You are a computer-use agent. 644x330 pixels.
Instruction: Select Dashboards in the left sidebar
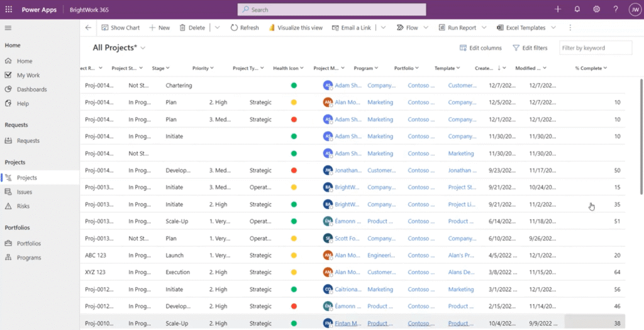pos(31,89)
